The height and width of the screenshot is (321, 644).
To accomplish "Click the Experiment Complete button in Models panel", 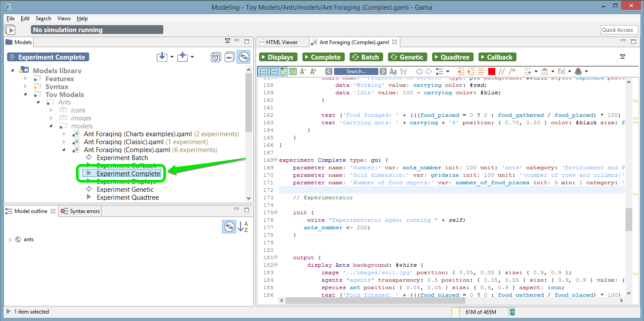I will 48,57.
